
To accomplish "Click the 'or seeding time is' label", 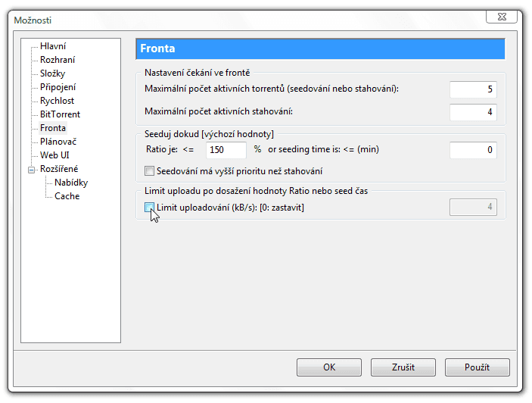I will tap(323, 149).
